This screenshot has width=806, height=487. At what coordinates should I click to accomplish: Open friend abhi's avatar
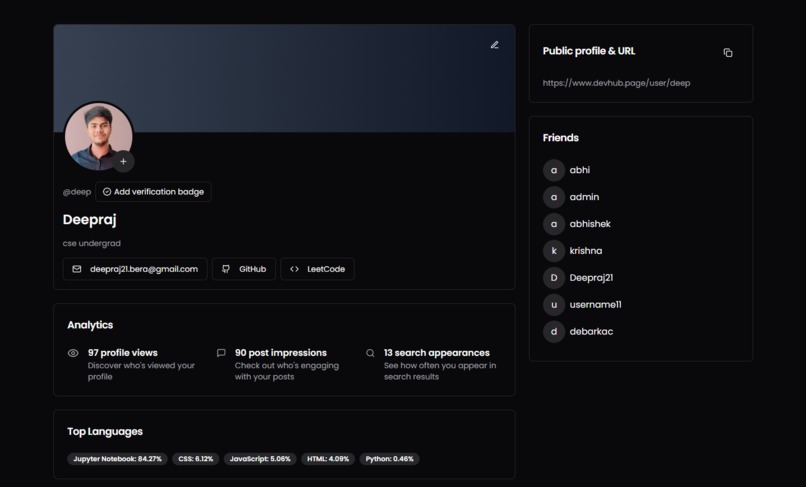pos(554,170)
